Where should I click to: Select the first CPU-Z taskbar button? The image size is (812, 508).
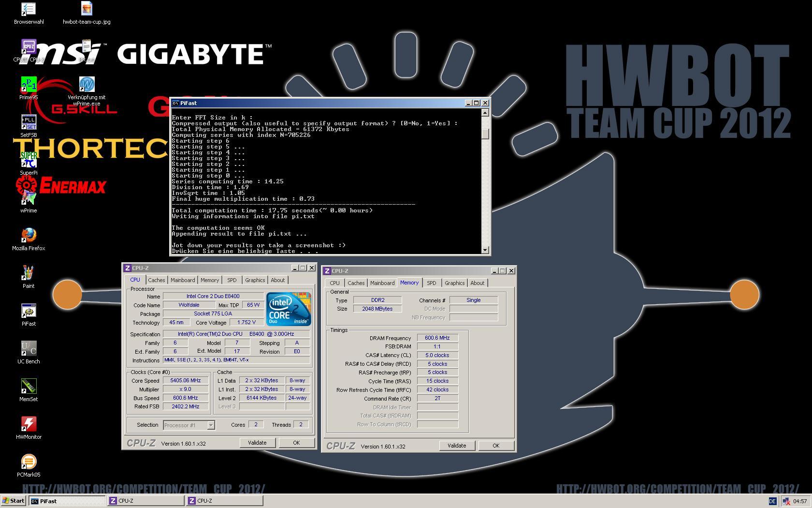click(145, 501)
